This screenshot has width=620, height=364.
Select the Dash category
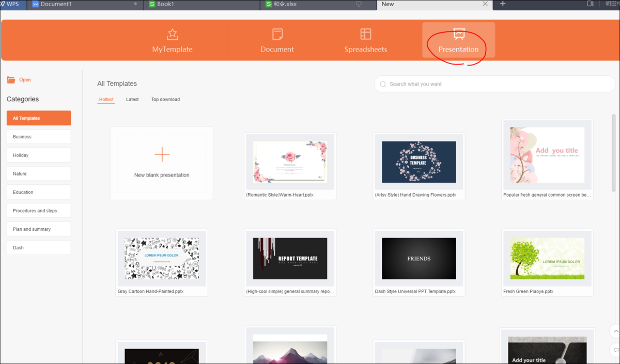pos(39,248)
